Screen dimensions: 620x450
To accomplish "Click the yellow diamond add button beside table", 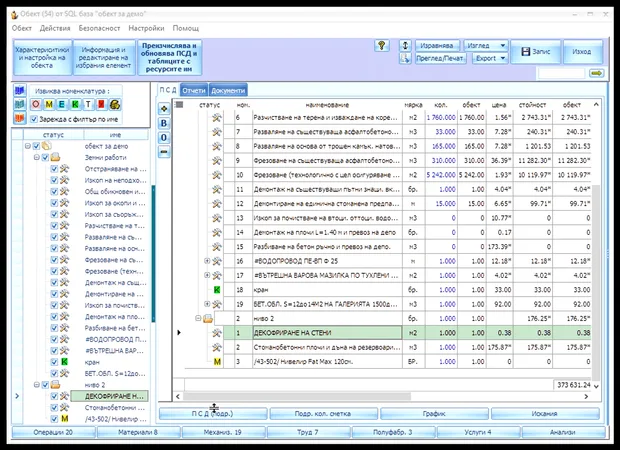I will [x=164, y=108].
